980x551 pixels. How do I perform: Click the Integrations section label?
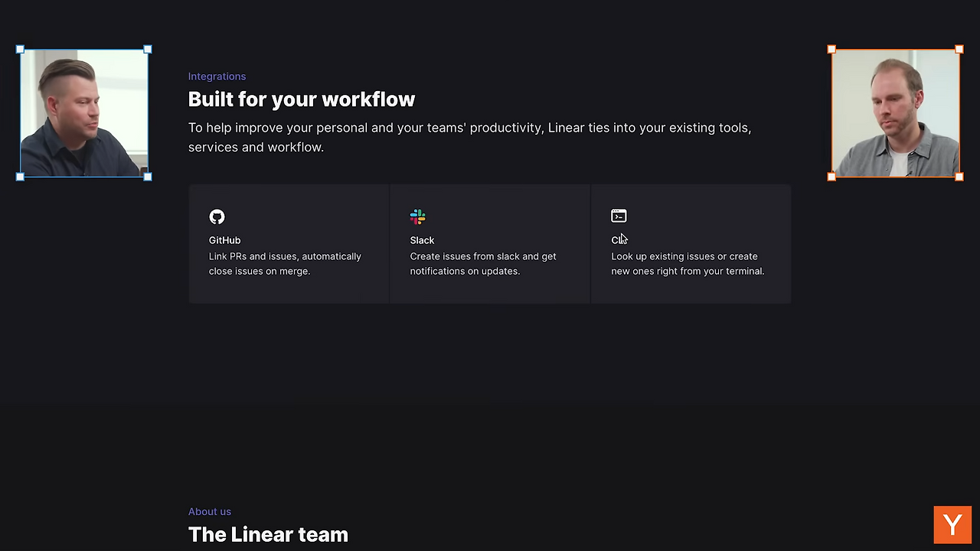(x=217, y=77)
